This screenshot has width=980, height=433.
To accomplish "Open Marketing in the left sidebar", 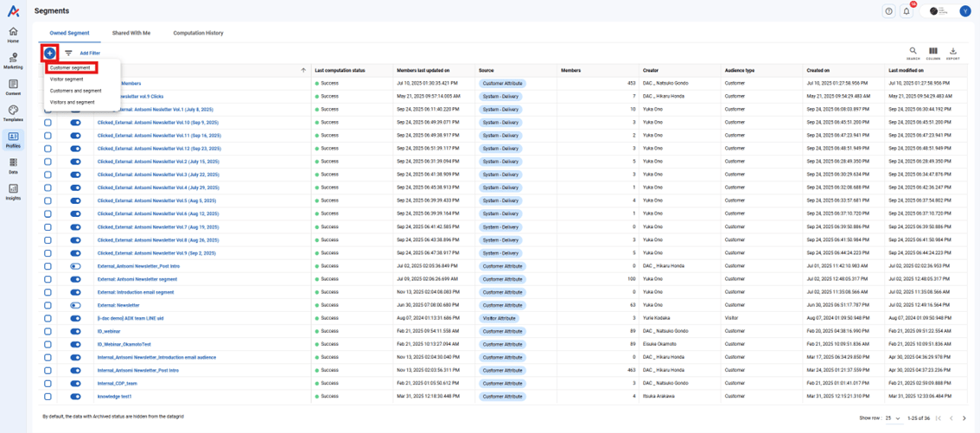I will click(13, 60).
